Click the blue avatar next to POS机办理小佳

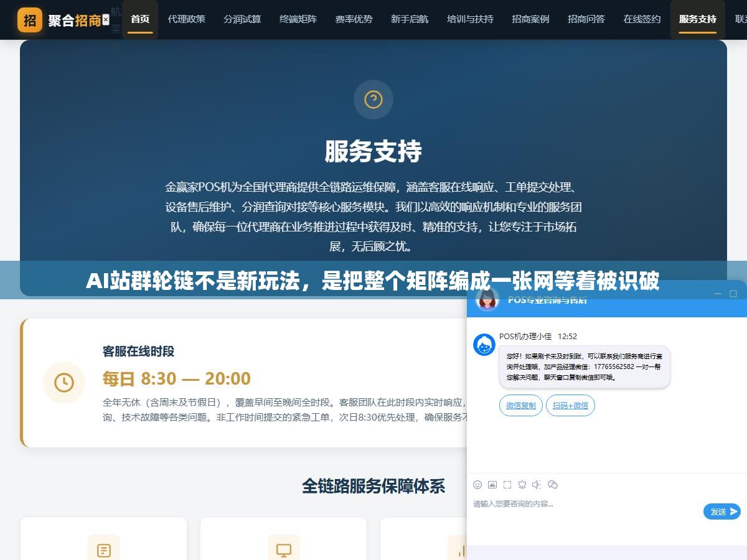pos(484,345)
